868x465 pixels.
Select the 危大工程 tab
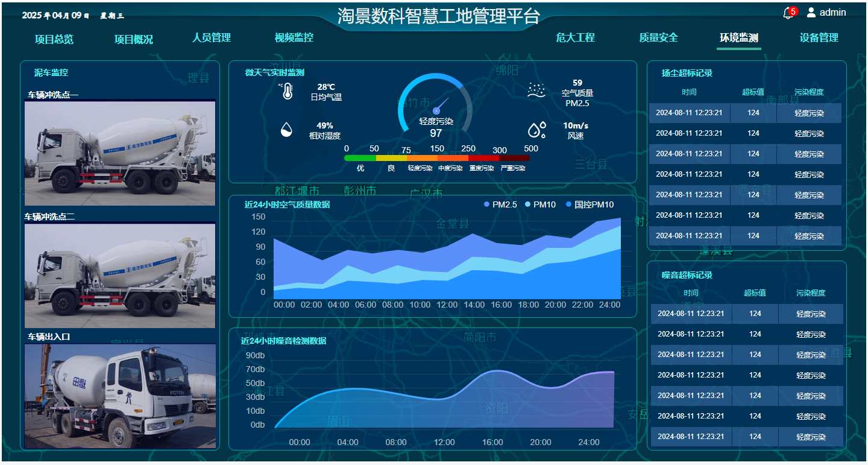[576, 37]
